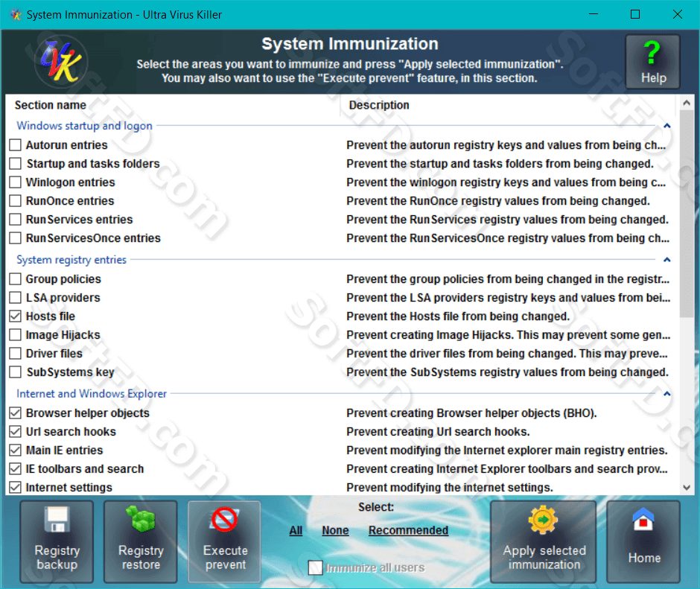The height and width of the screenshot is (589, 700).
Task: Collapse Internet and Windows Explorer group
Action: pos(667,394)
